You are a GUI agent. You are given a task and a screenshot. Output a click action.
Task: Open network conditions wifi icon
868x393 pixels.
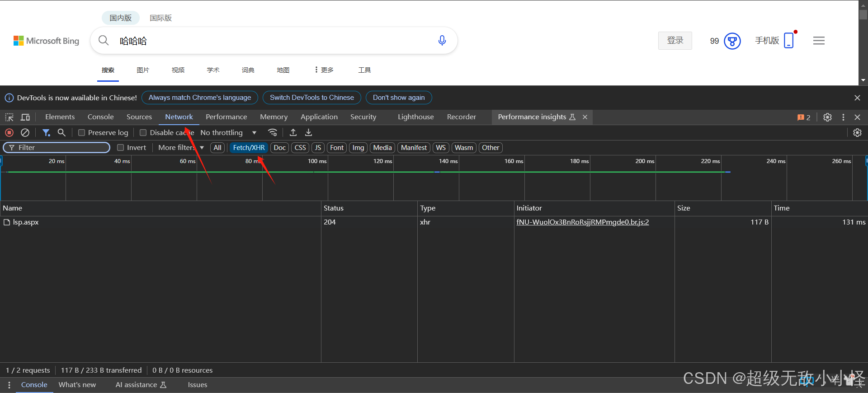coord(273,132)
